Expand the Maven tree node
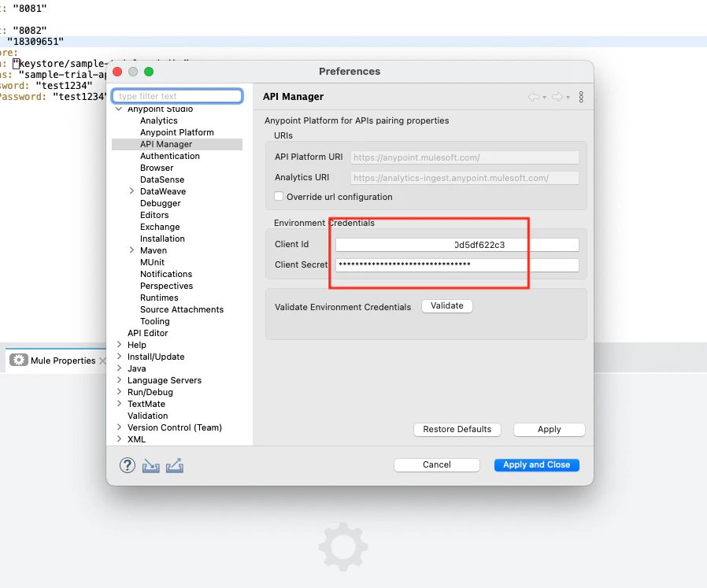 [131, 250]
